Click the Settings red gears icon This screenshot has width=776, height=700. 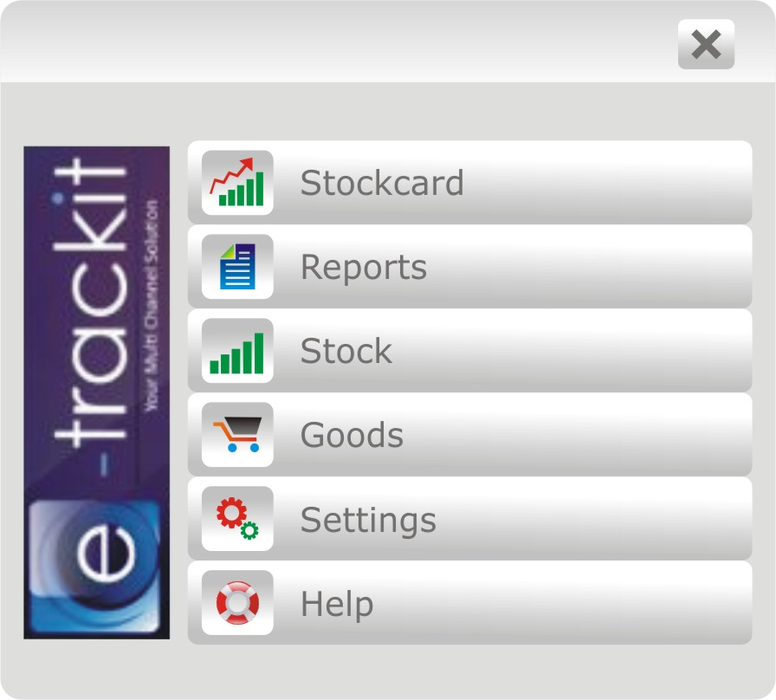237,518
